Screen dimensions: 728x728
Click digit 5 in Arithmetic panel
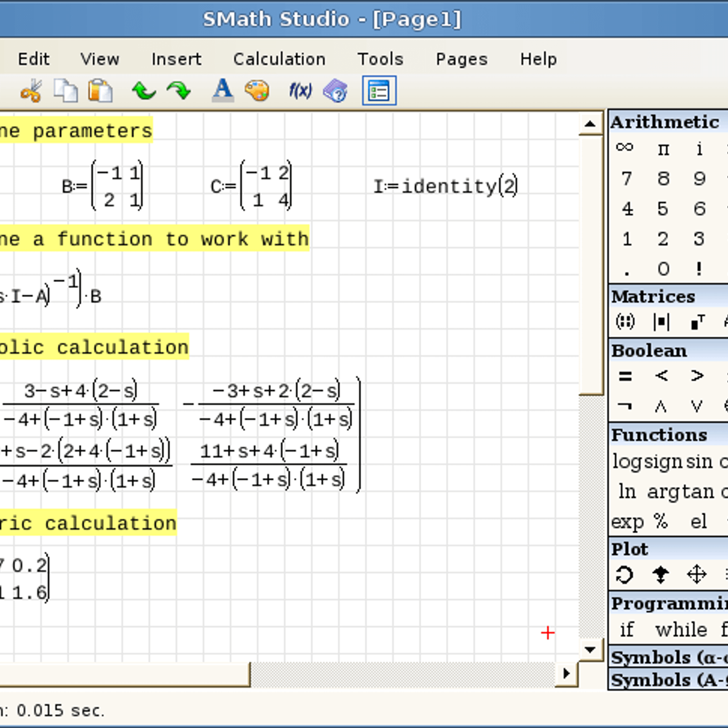coord(663,209)
